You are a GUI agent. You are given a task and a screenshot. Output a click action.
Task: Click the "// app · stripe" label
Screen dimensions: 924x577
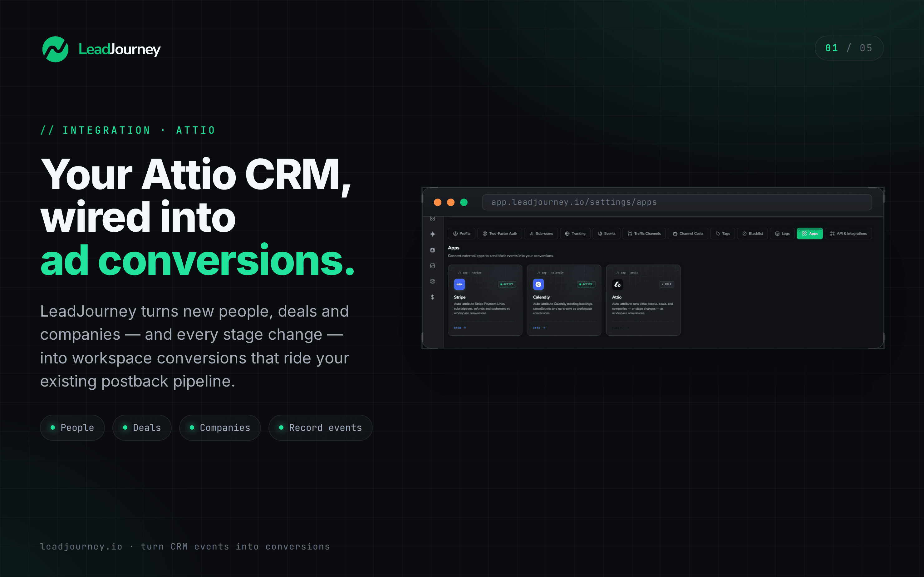(469, 273)
